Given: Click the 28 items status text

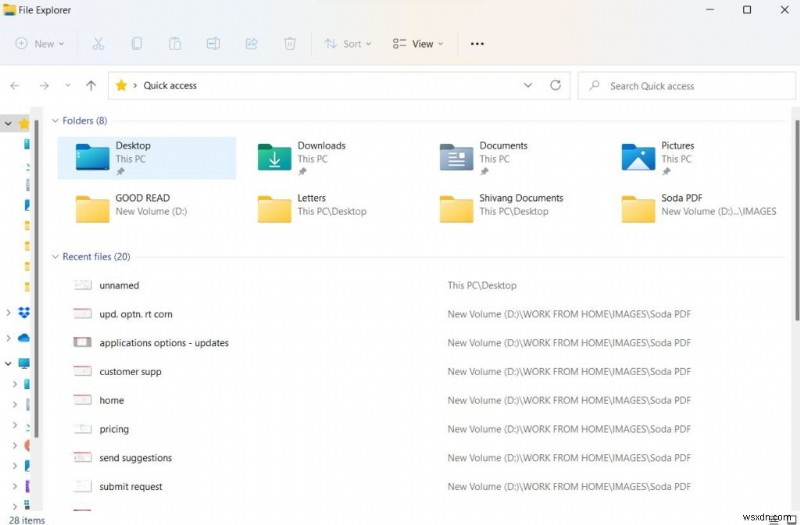Looking at the screenshot, I should tap(27, 520).
